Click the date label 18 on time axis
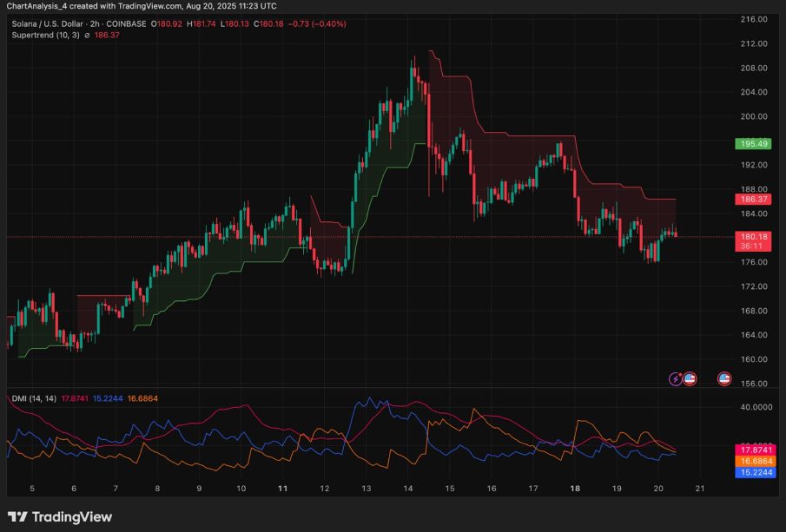The height and width of the screenshot is (532, 786). click(x=574, y=489)
